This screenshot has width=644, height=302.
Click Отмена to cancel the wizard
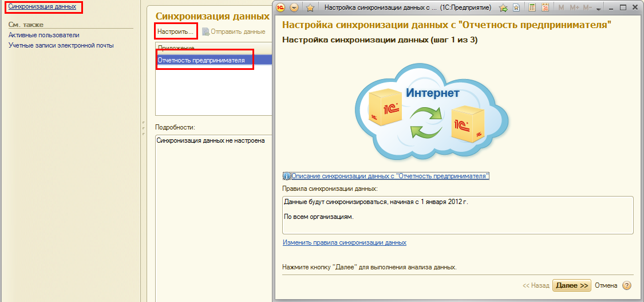pos(606,285)
